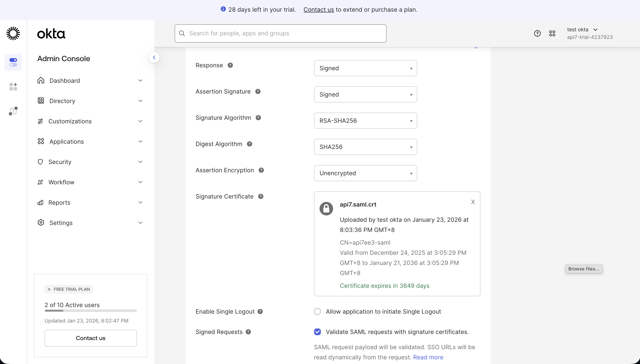Open the Dashboard sidebar menu item
This screenshot has height=364, width=640.
[65, 80]
